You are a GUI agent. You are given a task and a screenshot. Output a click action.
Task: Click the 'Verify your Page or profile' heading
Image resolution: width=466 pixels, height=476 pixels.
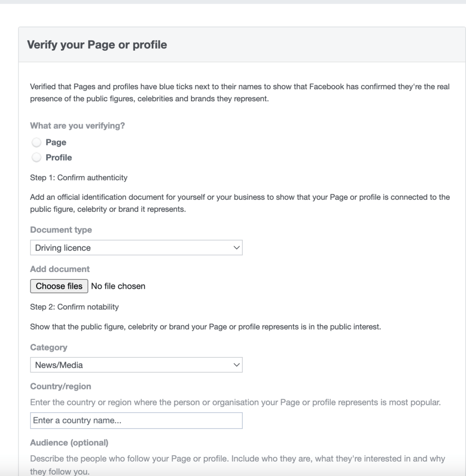click(x=97, y=45)
